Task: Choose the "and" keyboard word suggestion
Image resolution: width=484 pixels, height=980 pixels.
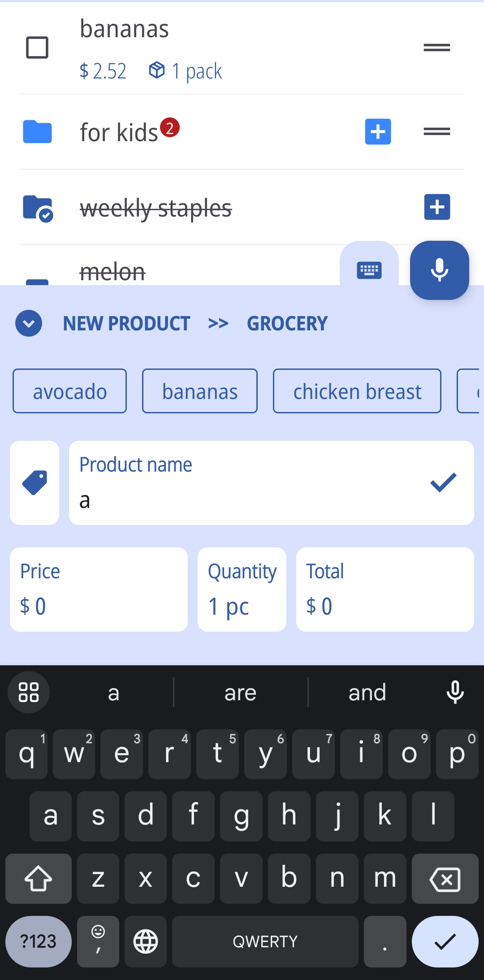Action: click(367, 693)
